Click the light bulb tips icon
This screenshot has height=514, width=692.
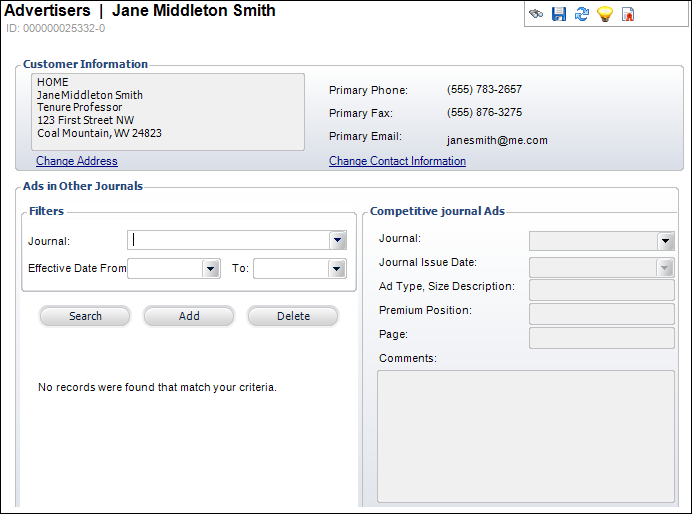605,14
